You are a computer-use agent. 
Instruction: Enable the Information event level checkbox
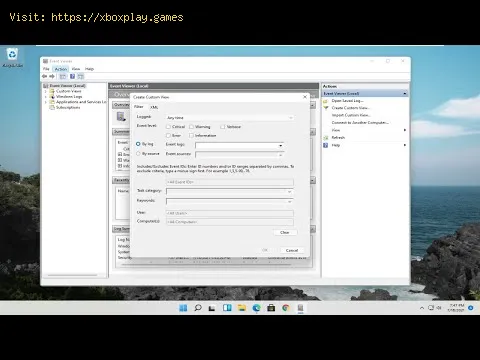191,135
